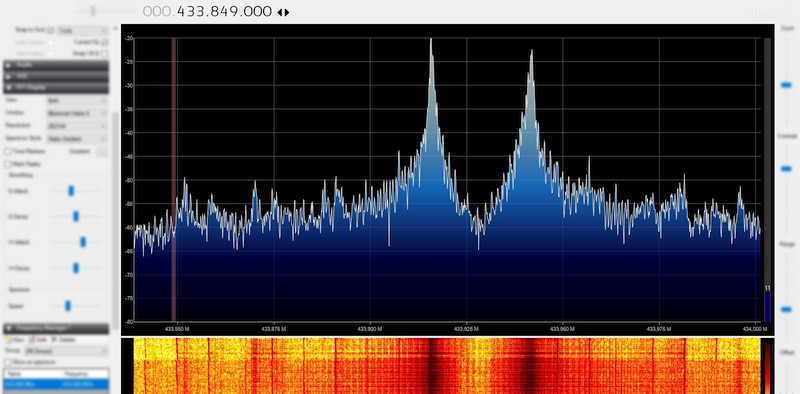Collapse the FFT Display panel header
800x394 pixels.
pos(56,88)
